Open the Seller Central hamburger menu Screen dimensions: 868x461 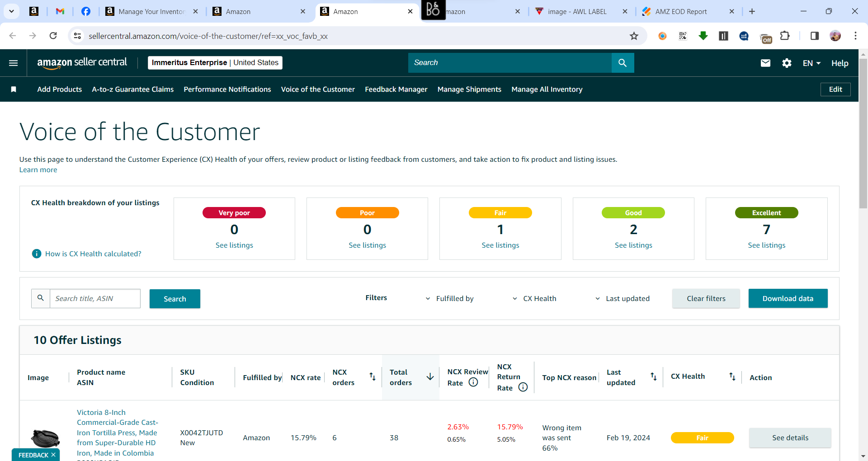[x=14, y=63]
